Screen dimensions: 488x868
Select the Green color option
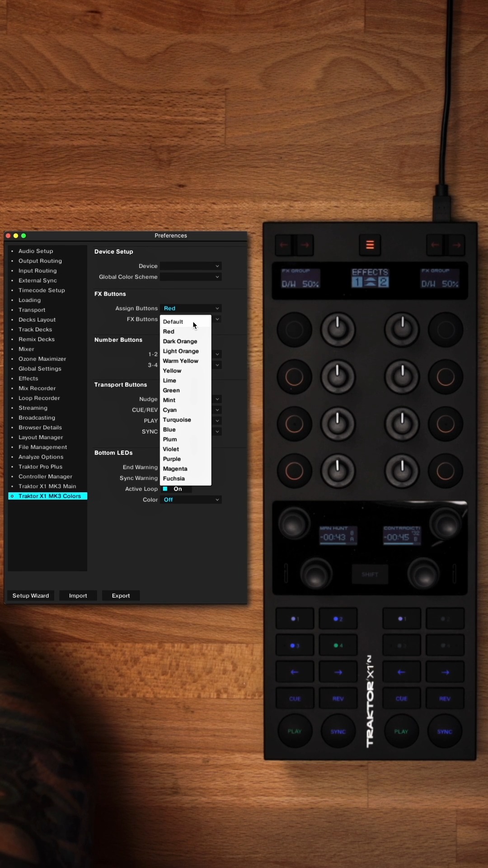click(x=186, y=390)
